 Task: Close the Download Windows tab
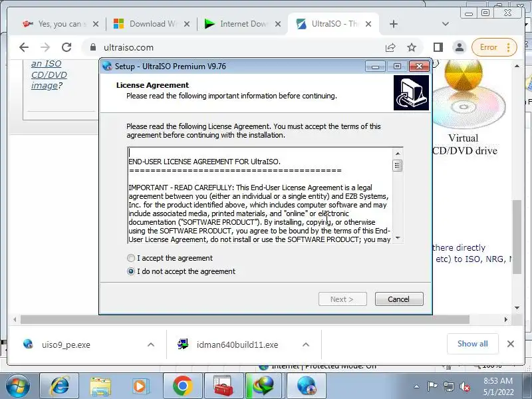(187, 24)
